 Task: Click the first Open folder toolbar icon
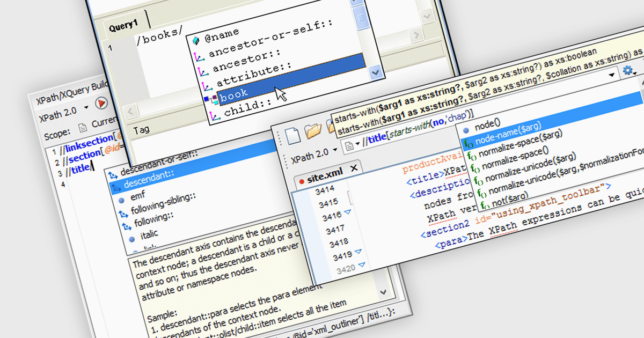pos(313,130)
